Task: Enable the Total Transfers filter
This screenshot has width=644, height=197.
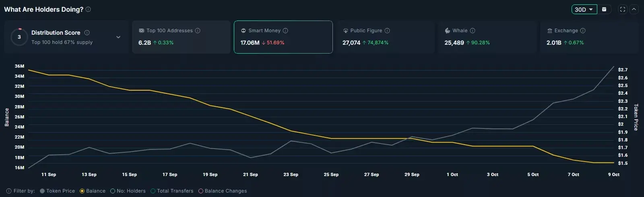Action: pyautogui.click(x=172, y=191)
